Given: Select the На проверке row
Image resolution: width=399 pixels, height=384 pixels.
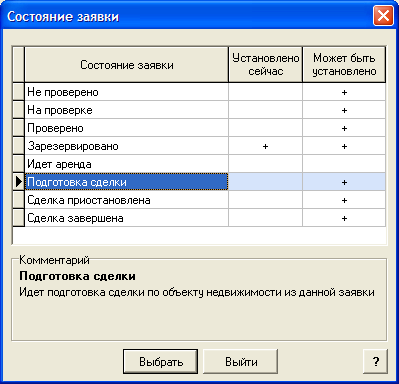Looking at the screenshot, I should point(199,110).
